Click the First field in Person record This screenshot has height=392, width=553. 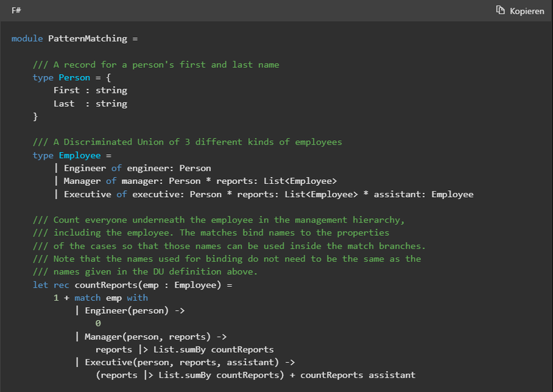[66, 91]
